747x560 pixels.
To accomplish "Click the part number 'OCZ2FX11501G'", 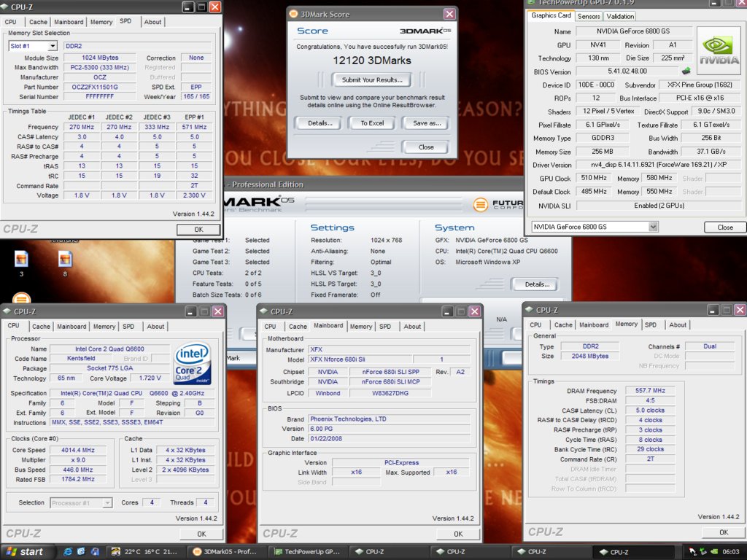I will tap(99, 87).
